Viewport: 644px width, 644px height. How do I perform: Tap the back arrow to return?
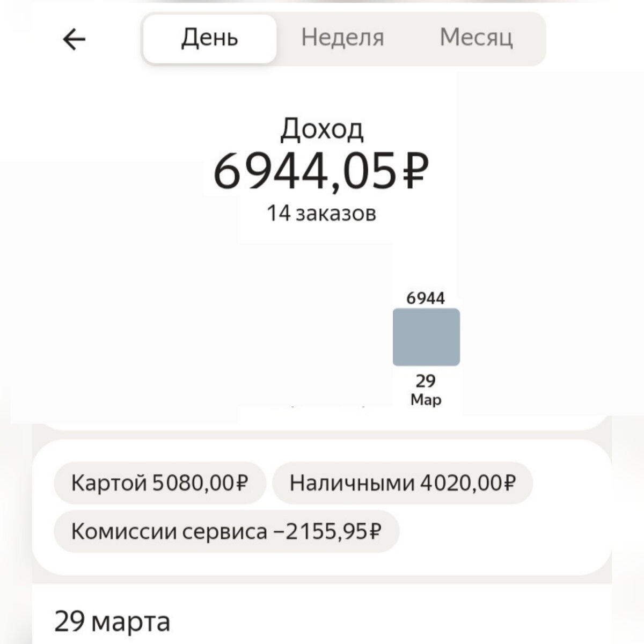tap(74, 38)
